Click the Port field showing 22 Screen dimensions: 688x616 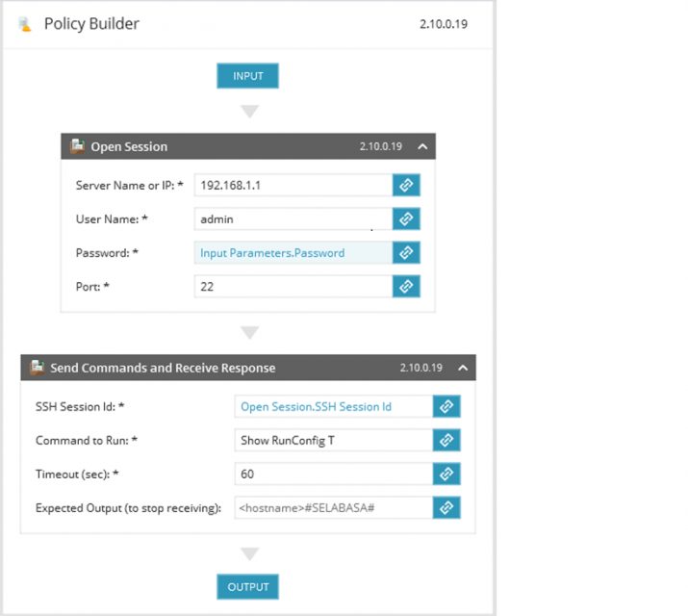(x=293, y=287)
